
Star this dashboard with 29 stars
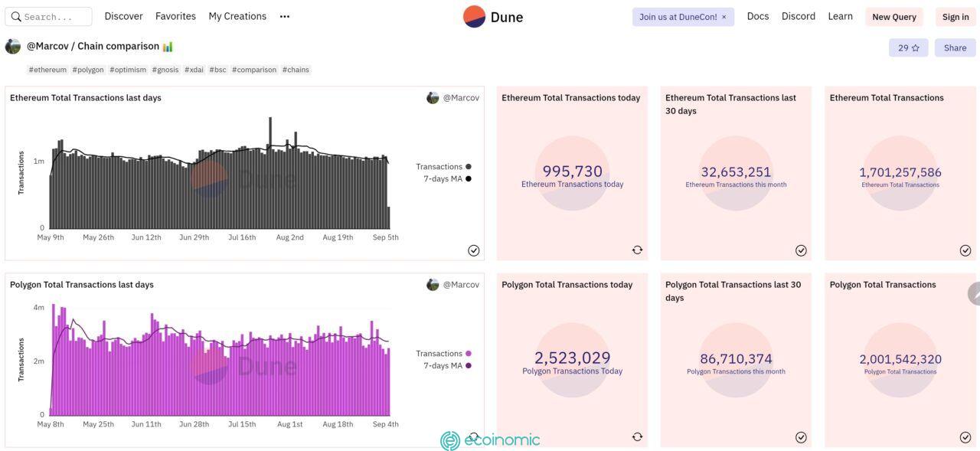(x=909, y=47)
